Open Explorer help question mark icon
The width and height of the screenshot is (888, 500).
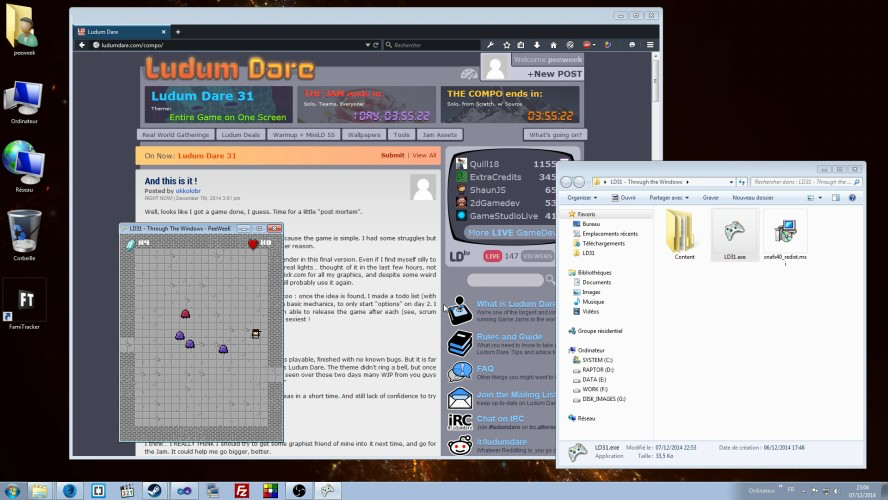pyautogui.click(x=852, y=198)
